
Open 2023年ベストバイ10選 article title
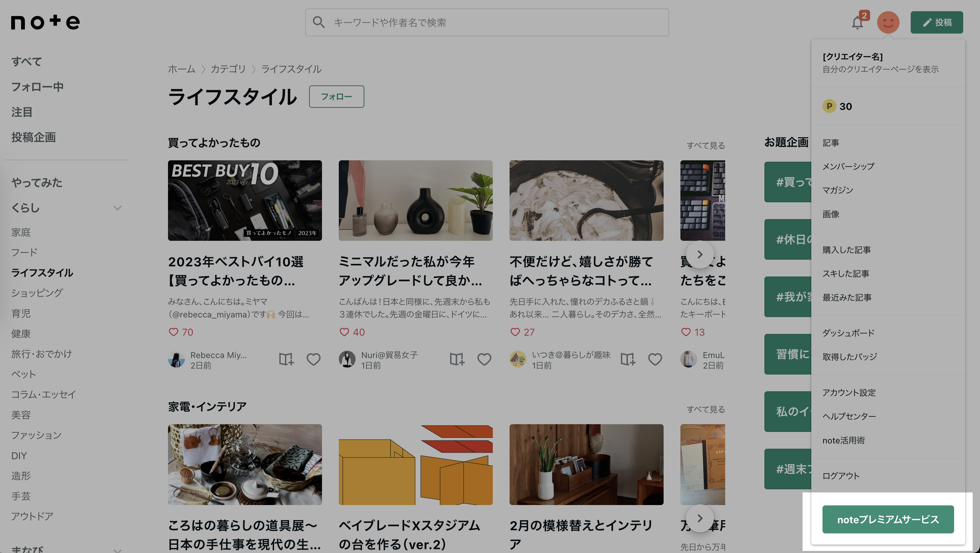pos(236,271)
